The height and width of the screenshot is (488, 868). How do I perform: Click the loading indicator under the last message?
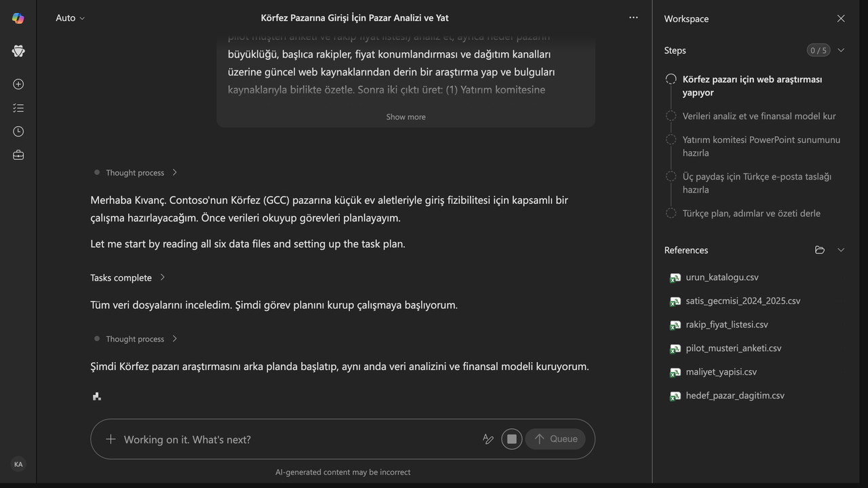coord(96,396)
